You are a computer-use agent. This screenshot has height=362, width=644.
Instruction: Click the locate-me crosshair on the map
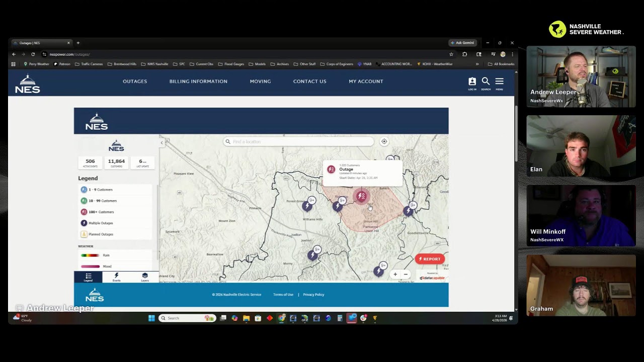tap(384, 142)
